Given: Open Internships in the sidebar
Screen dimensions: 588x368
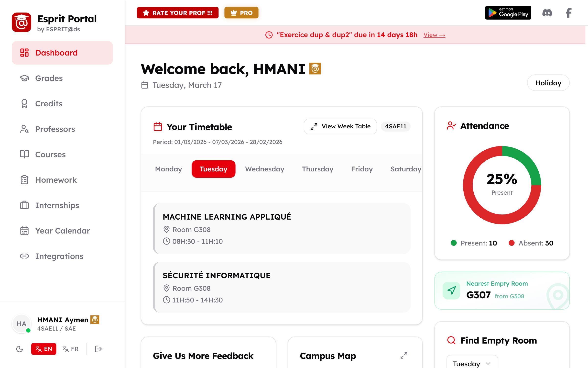Looking at the screenshot, I should pos(57,205).
